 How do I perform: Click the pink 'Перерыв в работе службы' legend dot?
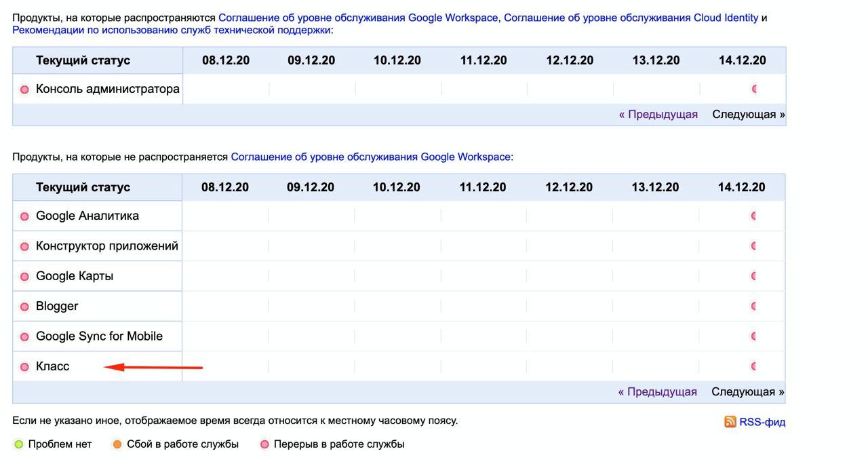[x=264, y=445]
